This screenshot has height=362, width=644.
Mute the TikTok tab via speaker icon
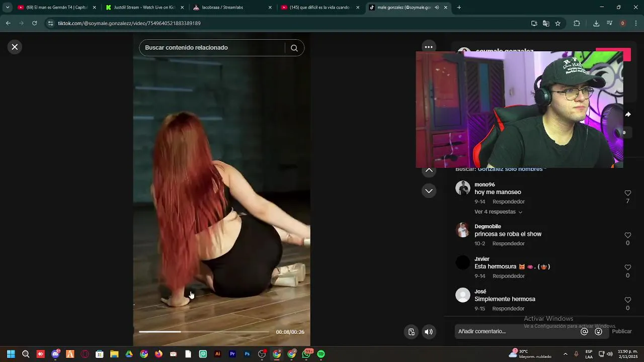click(x=437, y=8)
